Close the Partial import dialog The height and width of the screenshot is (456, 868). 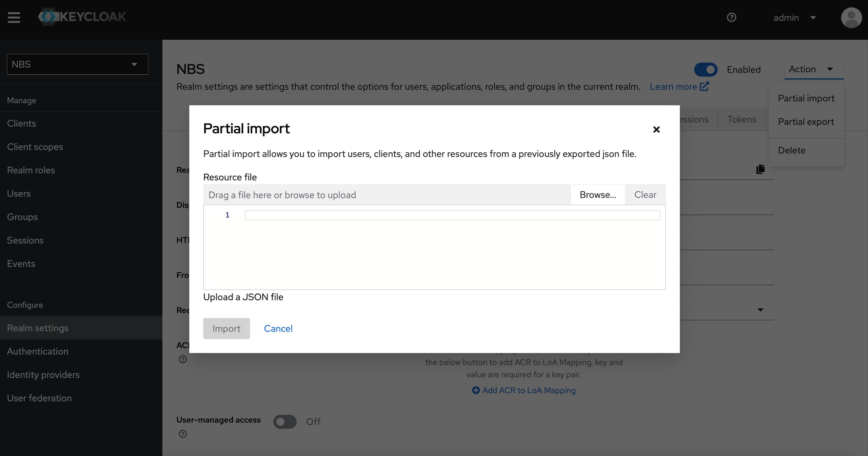click(x=656, y=129)
